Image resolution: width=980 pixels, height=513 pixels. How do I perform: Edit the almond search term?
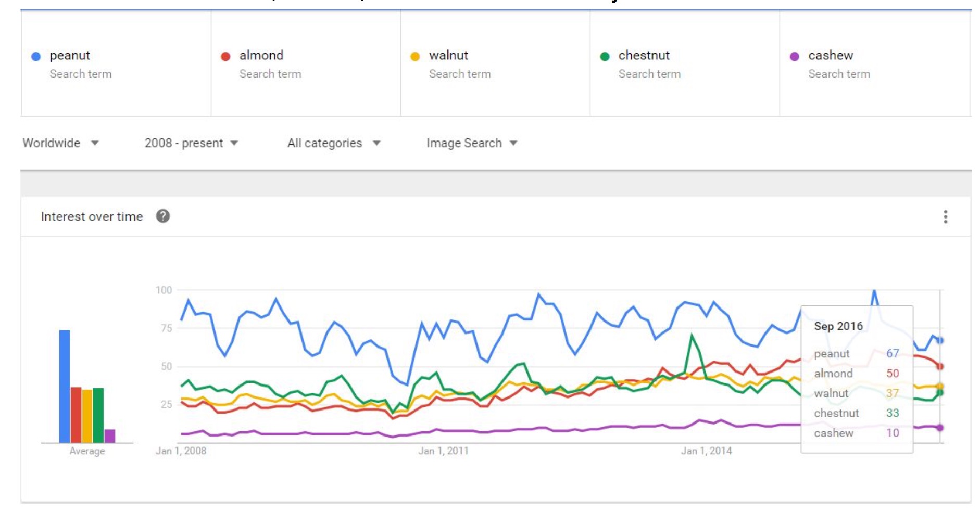click(x=261, y=55)
